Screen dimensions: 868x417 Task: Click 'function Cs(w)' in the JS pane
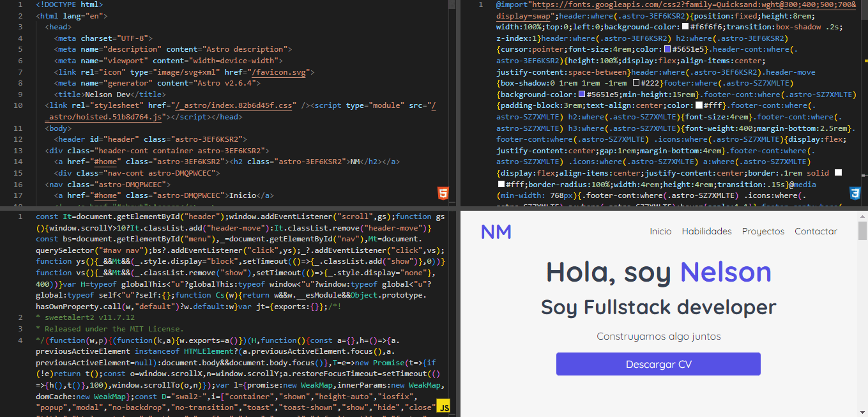pyautogui.click(x=206, y=295)
